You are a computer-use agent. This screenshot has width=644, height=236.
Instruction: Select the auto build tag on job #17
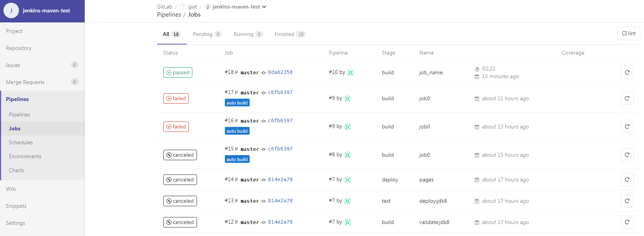[x=237, y=103]
